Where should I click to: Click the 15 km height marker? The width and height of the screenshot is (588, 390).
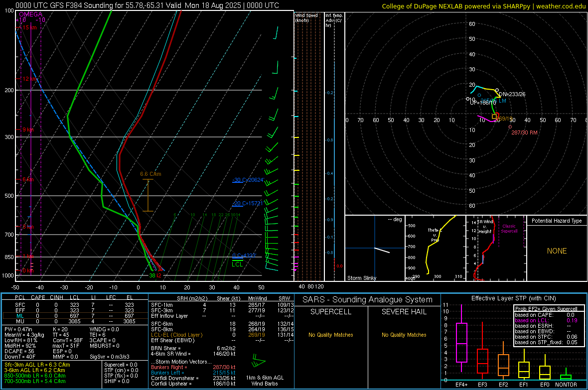pyautogui.click(x=29, y=27)
